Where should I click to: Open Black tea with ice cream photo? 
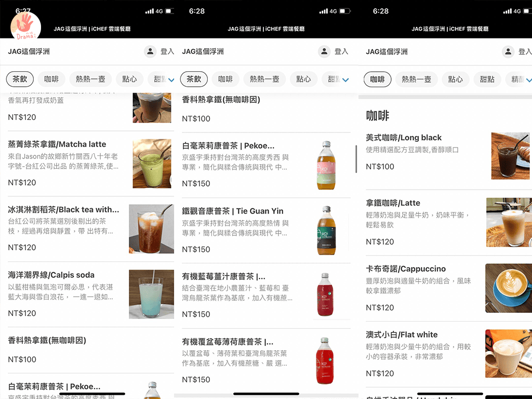[151, 229]
